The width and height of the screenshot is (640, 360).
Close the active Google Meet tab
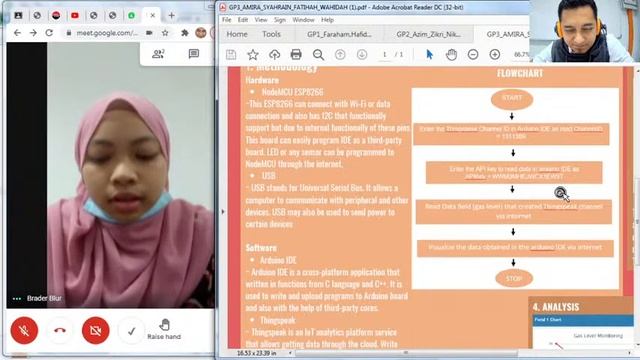pos(153,15)
